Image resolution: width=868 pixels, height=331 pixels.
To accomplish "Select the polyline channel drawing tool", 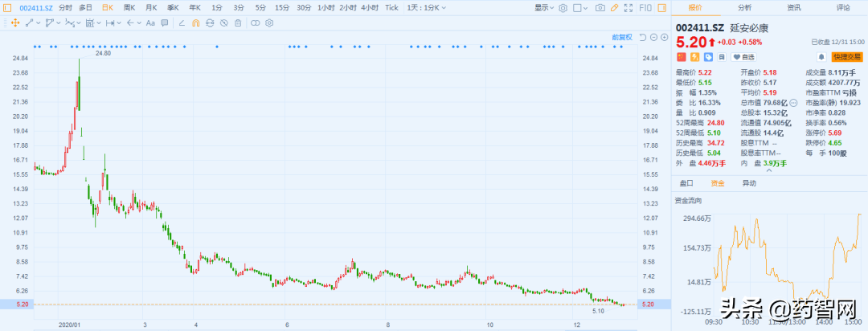I will [49, 22].
